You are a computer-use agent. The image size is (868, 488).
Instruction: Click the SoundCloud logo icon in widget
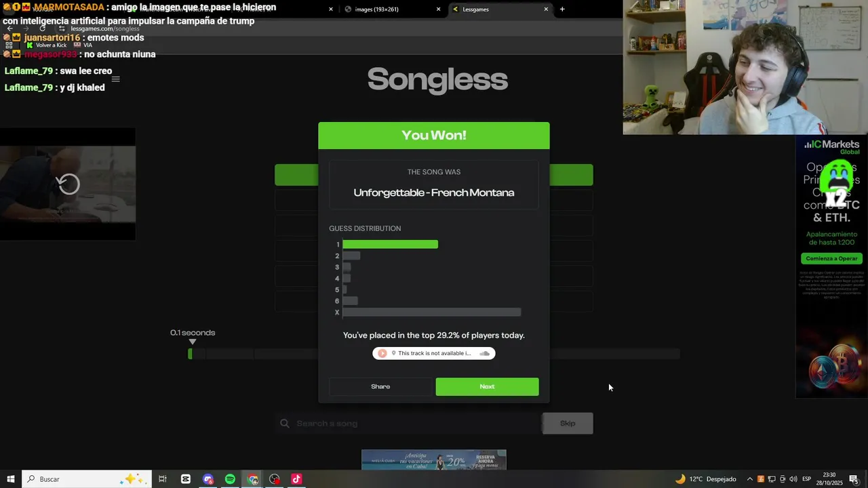(484, 353)
